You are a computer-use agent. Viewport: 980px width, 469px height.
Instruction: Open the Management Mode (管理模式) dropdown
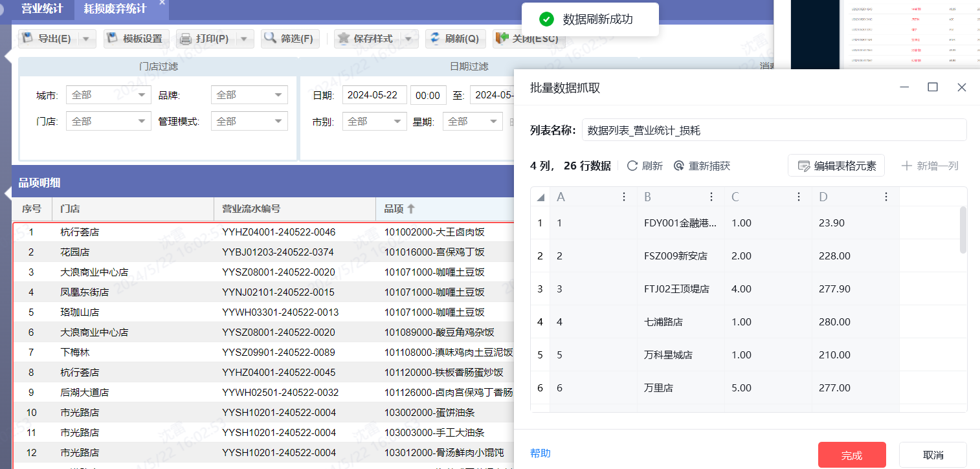click(x=249, y=122)
